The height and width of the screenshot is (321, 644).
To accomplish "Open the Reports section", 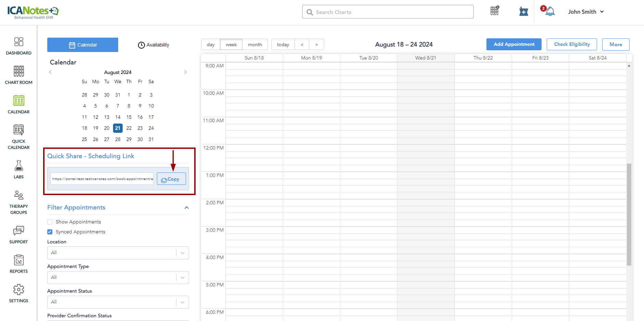I will click(x=18, y=264).
